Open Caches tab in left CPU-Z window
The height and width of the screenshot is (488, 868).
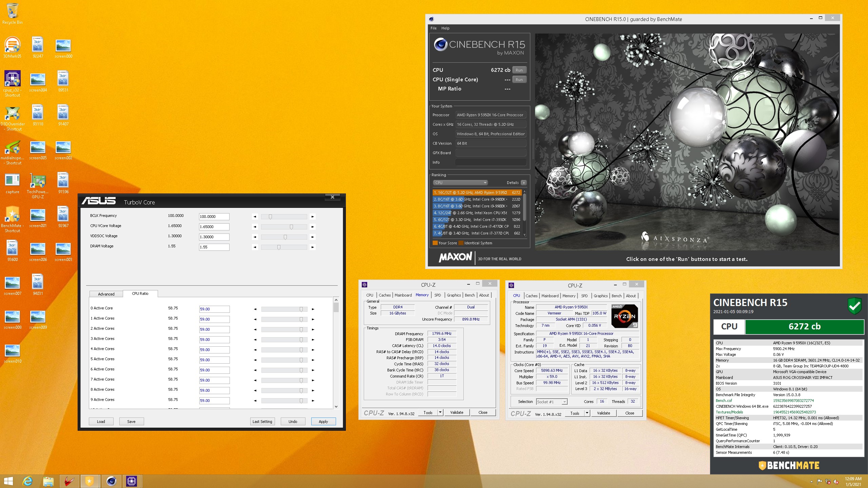[x=384, y=295]
